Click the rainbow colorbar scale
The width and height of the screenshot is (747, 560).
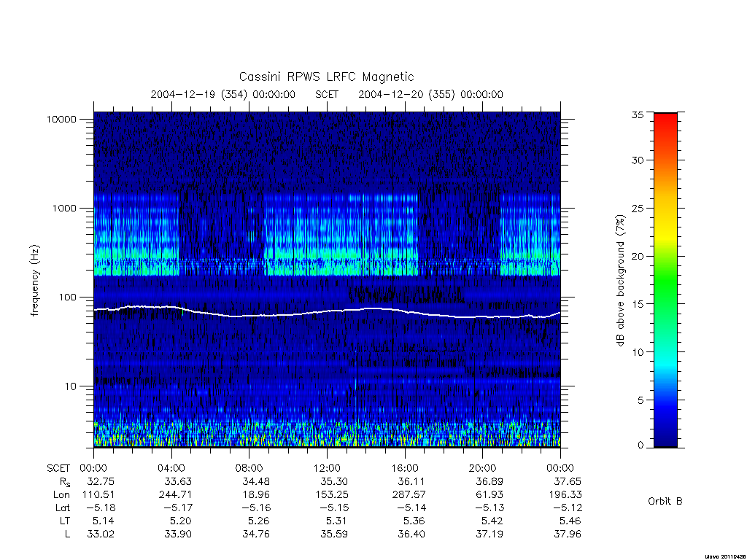point(665,280)
